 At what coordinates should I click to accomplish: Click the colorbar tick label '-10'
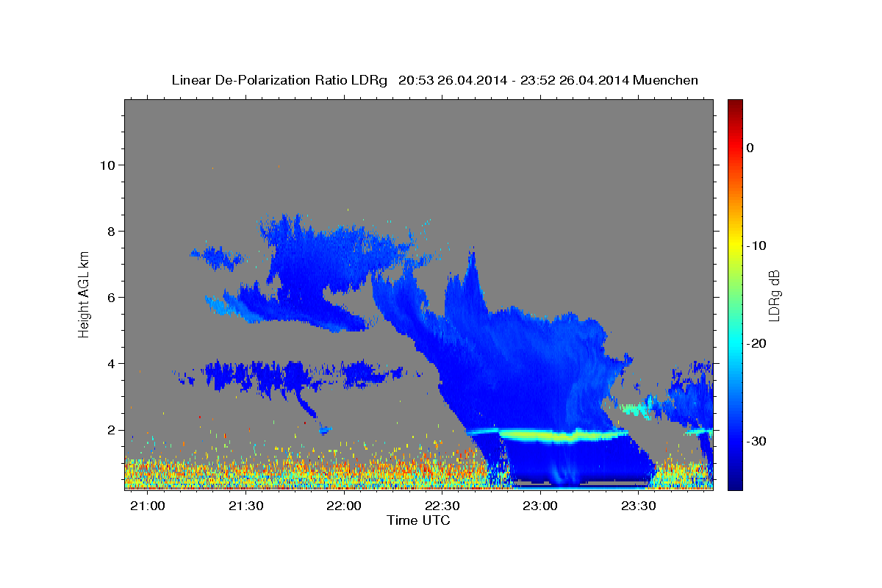coord(756,245)
